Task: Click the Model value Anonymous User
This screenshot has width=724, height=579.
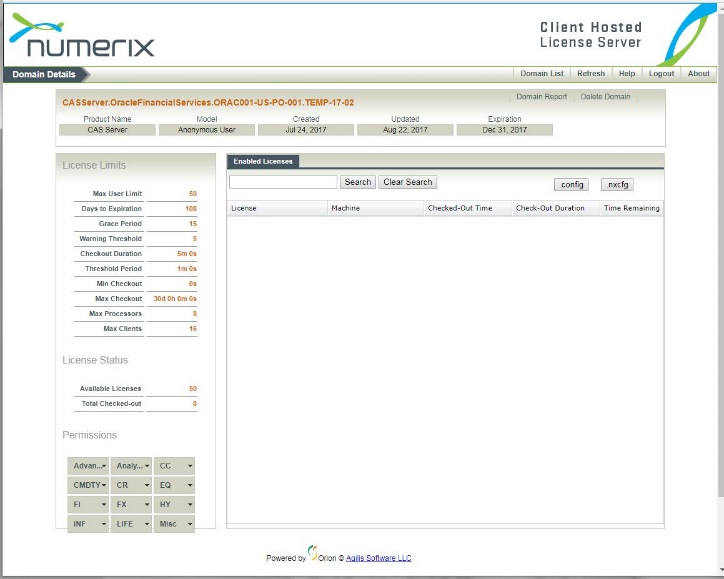Action: tap(207, 130)
